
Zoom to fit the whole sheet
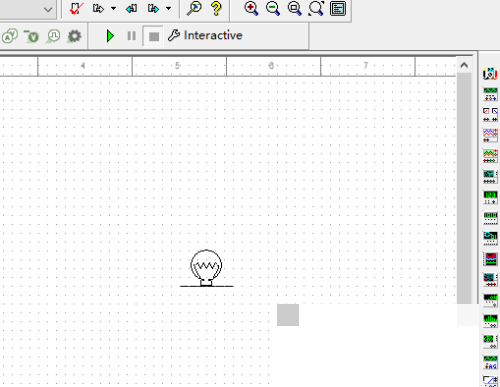316,8
